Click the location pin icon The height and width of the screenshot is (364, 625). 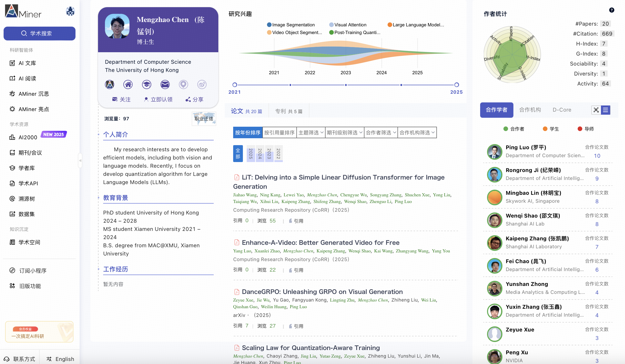point(183,84)
